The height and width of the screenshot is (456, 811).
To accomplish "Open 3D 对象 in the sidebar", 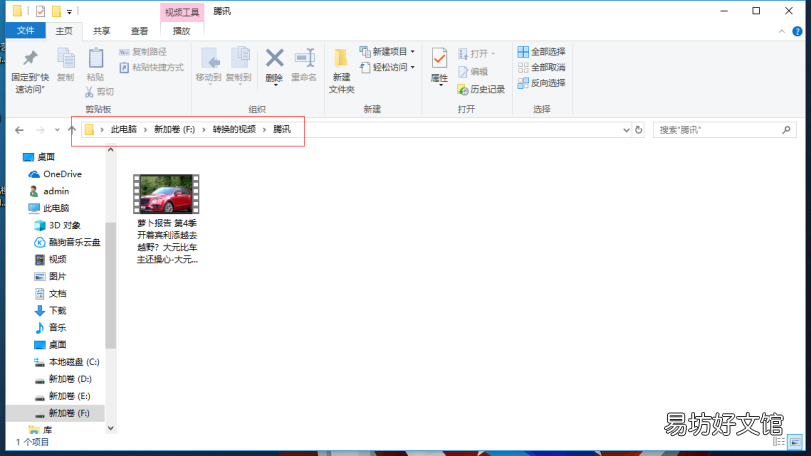I will tap(57, 225).
